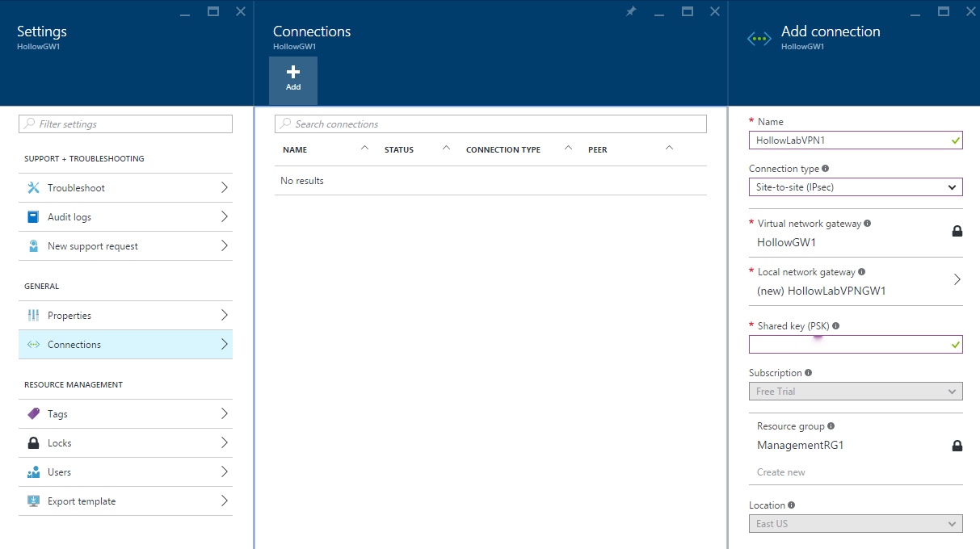
Task: Maximize the Connections blade
Action: (x=688, y=11)
